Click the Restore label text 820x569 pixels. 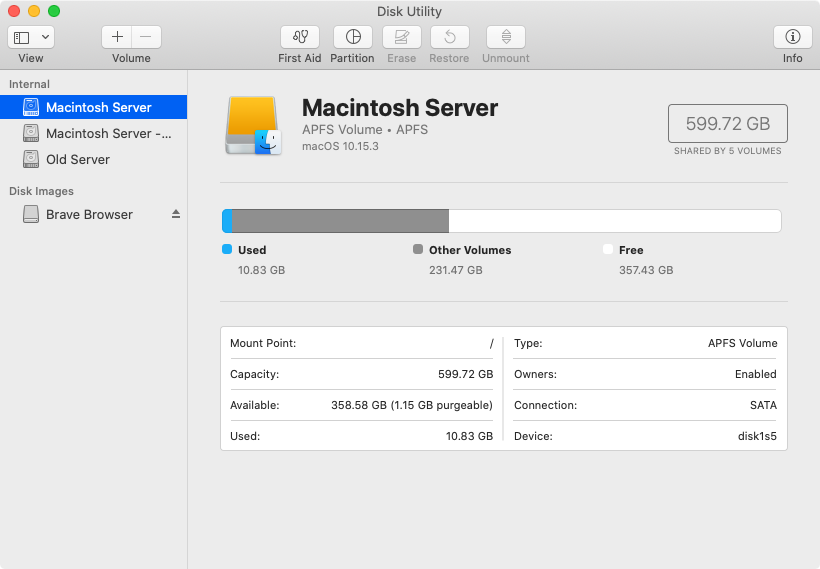coord(449,58)
